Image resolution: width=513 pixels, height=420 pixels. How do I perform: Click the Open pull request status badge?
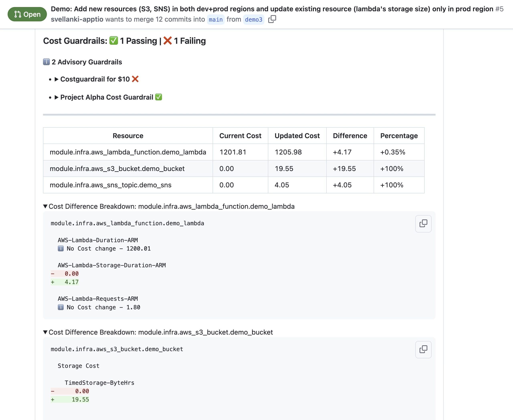point(27,14)
